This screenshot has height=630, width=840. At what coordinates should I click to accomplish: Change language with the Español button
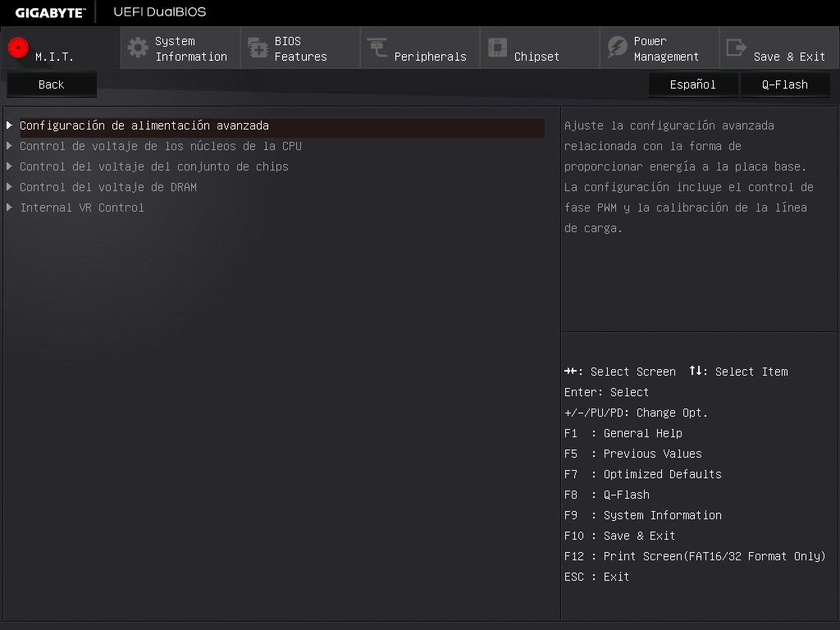[692, 84]
